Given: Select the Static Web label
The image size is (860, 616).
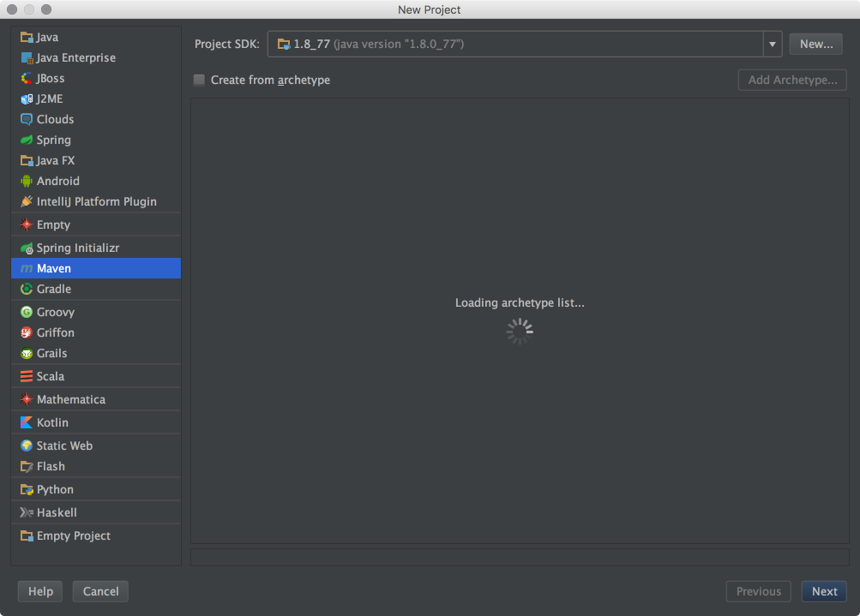Looking at the screenshot, I should point(64,446).
